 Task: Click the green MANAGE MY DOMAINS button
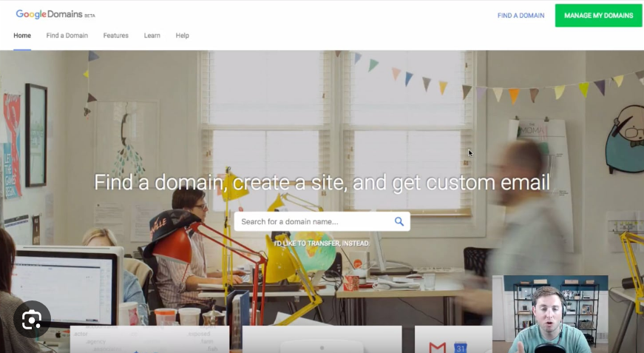598,16
